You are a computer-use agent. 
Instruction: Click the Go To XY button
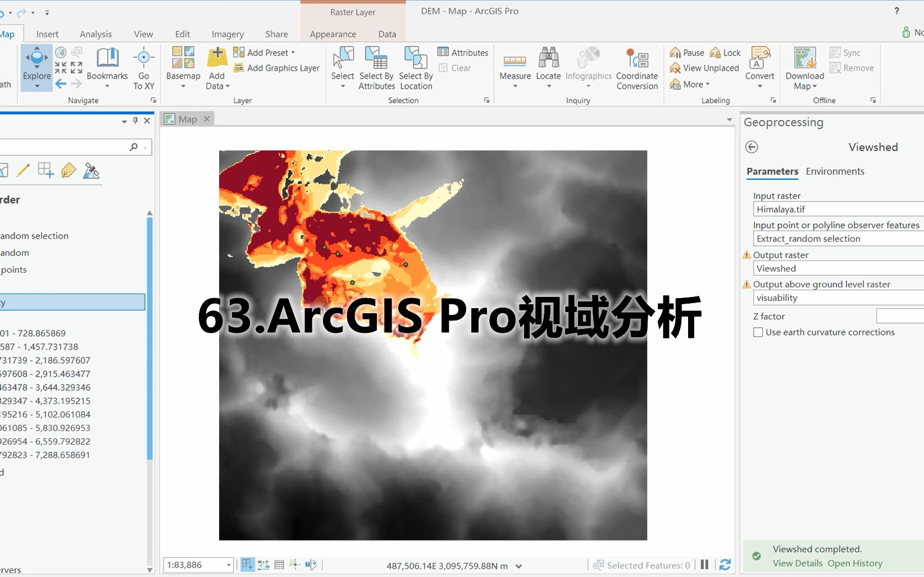(x=144, y=69)
